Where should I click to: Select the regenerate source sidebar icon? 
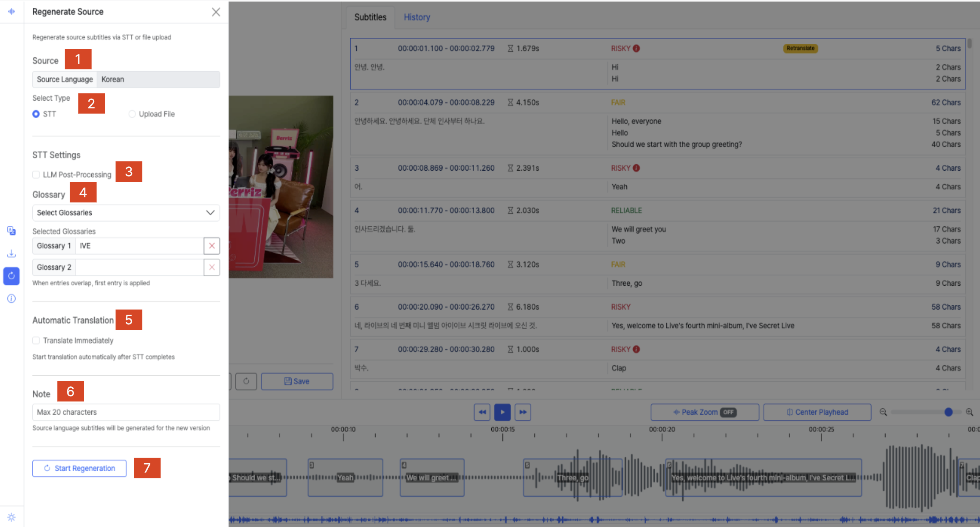point(11,276)
